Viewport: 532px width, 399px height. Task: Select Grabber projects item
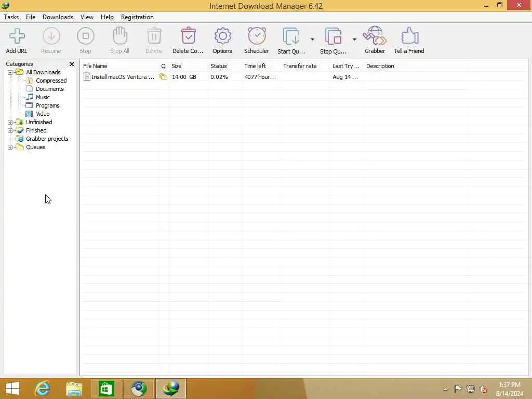(47, 139)
